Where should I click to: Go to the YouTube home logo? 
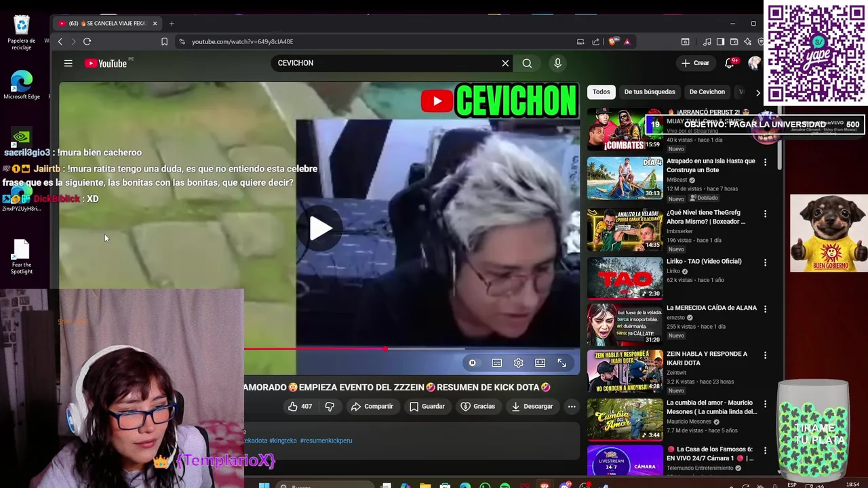pos(106,63)
